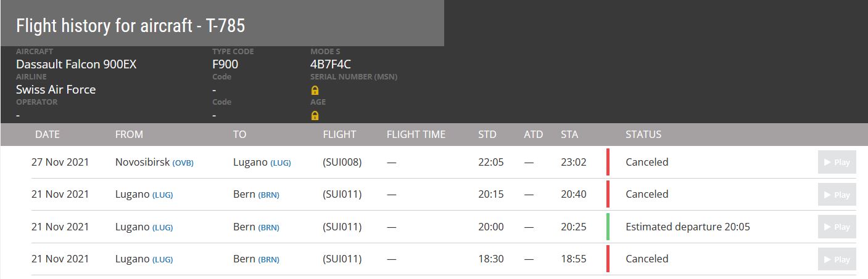Image resolution: width=868 pixels, height=279 pixels.
Task: Click the STATUS column header
Action: tap(643, 134)
